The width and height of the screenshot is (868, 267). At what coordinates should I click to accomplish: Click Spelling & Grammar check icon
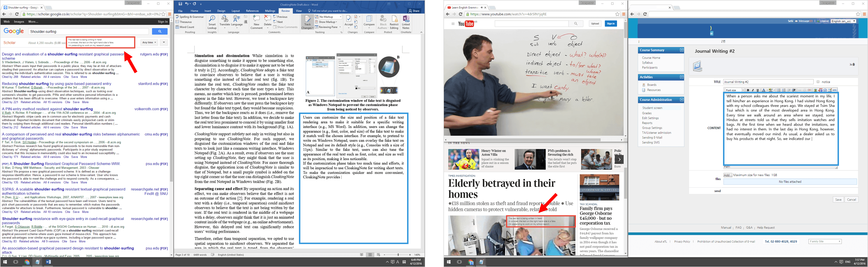click(x=190, y=17)
